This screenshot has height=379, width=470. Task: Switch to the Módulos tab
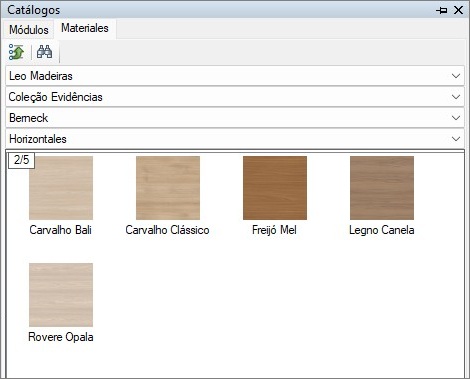click(29, 30)
